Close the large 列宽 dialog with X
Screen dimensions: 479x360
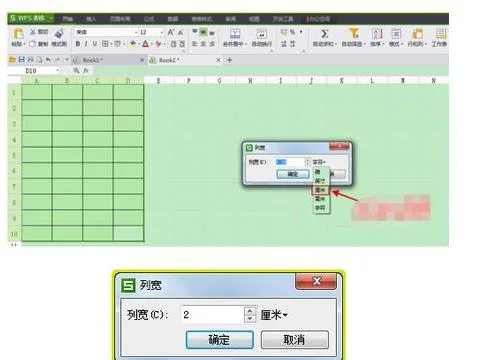pos(316,281)
